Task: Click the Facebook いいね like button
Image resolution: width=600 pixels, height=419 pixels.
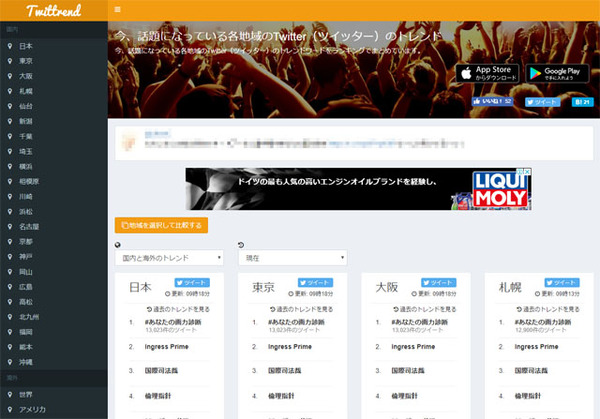Action: click(x=492, y=101)
